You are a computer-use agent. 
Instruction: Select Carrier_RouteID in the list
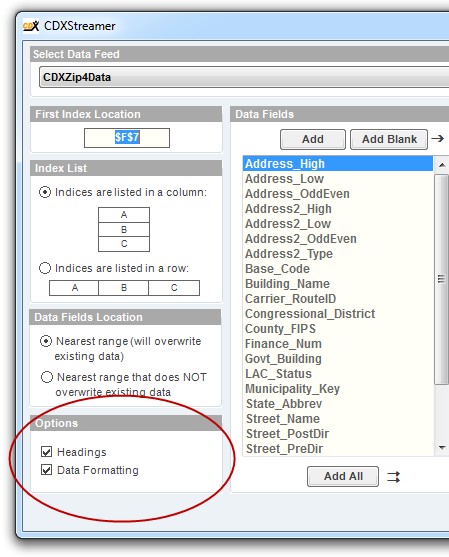point(338,299)
